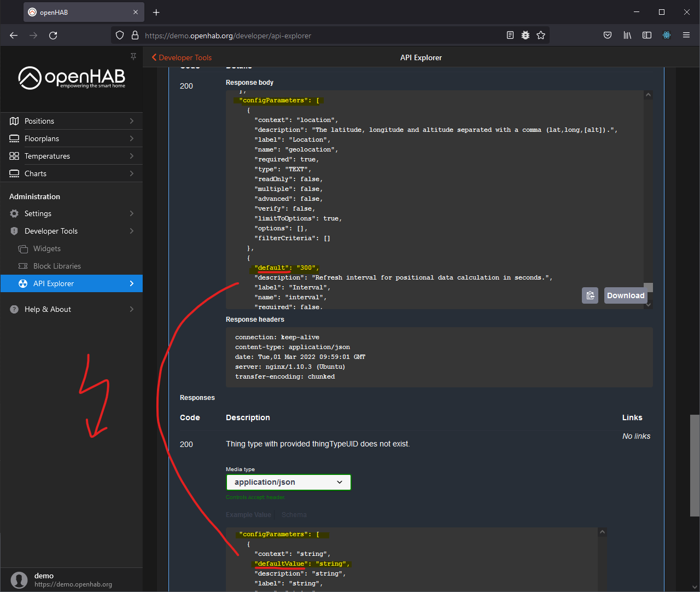
Task: Toggle the sidebars icon in toolbar
Action: click(x=647, y=36)
